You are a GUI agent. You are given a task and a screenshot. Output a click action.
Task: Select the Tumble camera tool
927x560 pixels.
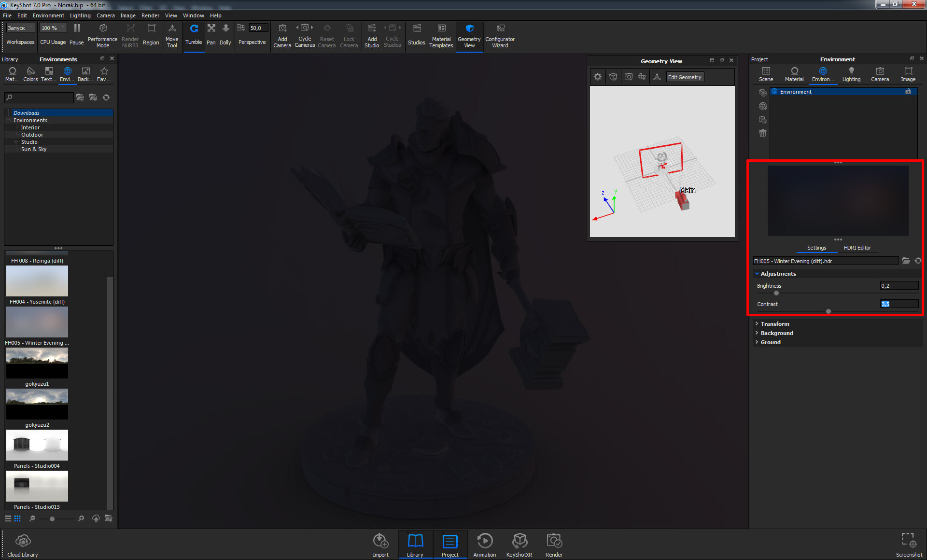[x=194, y=35]
